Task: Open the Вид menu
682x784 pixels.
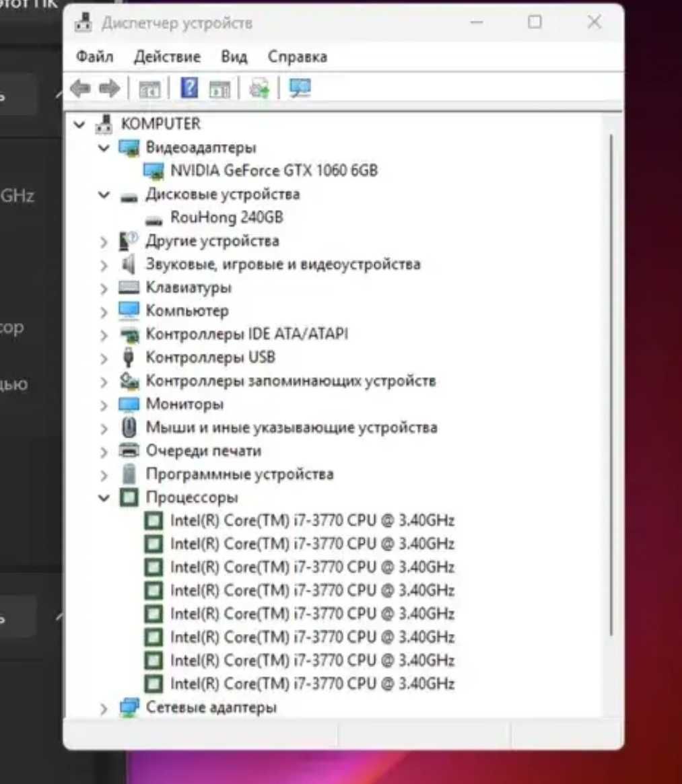Action: tap(234, 57)
